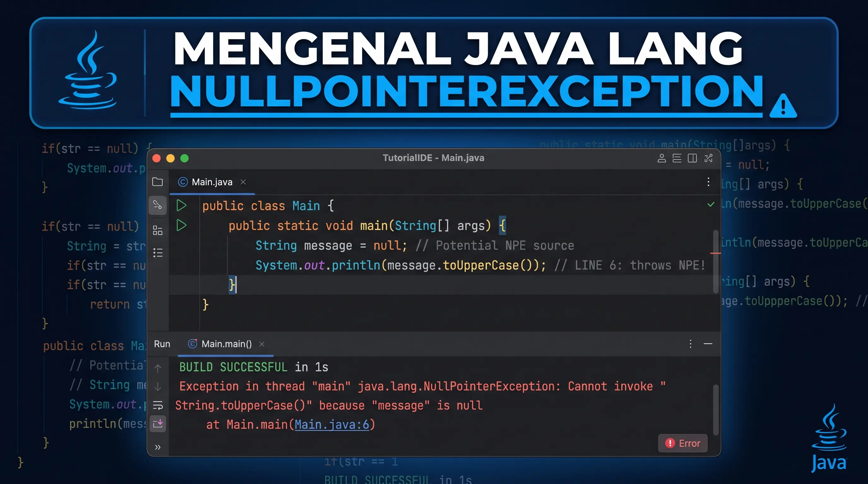Toggle the split panel icon in title bar

692,158
